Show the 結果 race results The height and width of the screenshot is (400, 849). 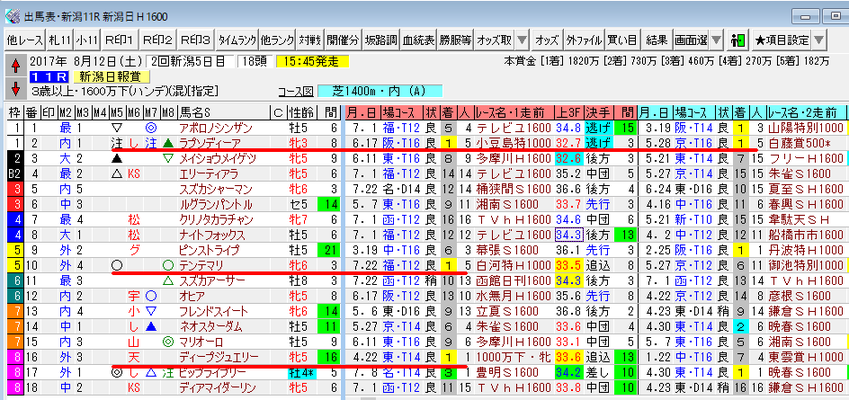657,41
